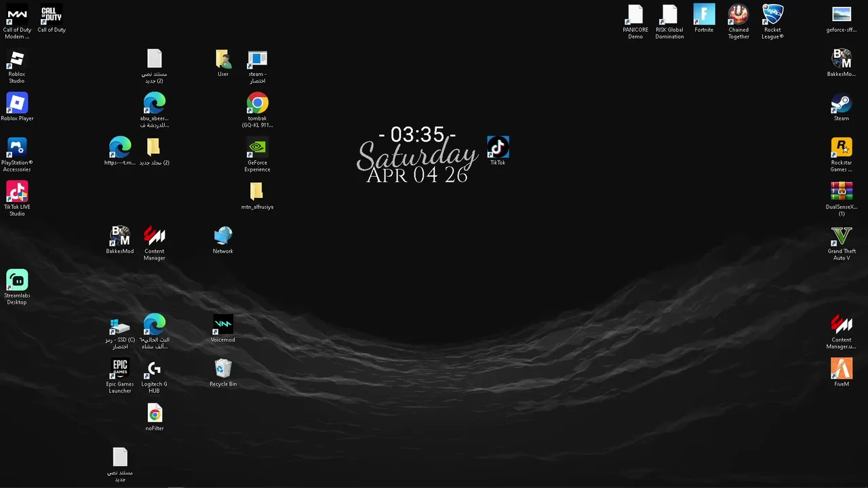
Task: Open PlayStation Accessories app
Action: [17, 155]
